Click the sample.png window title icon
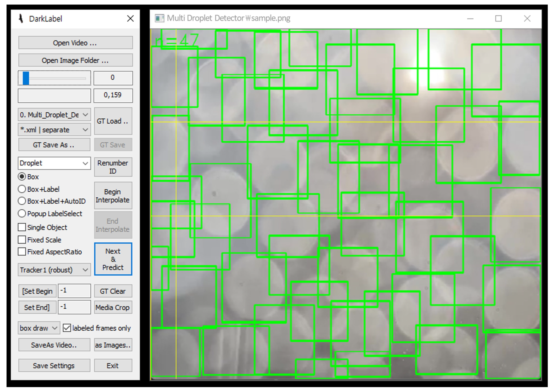553x392 pixels. point(159,18)
